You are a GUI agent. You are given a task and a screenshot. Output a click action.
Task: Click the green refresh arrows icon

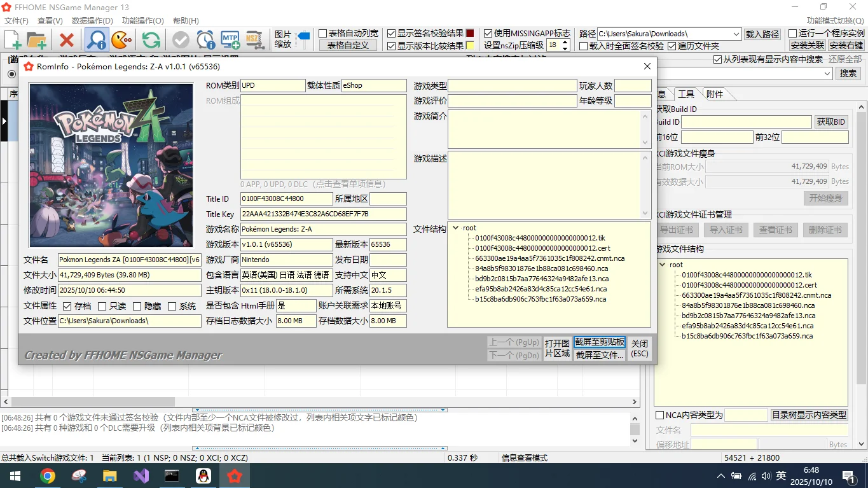pyautogui.click(x=151, y=40)
